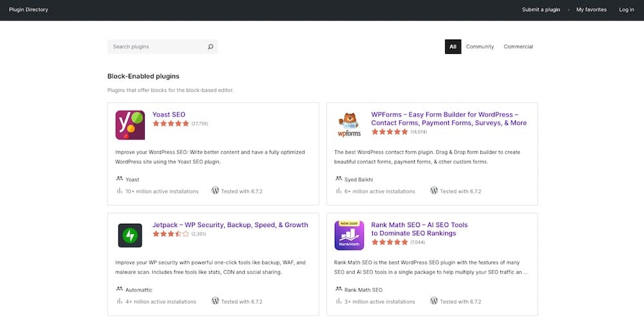
Task: Click the WPForms bear mascot logo
Action: click(349, 125)
